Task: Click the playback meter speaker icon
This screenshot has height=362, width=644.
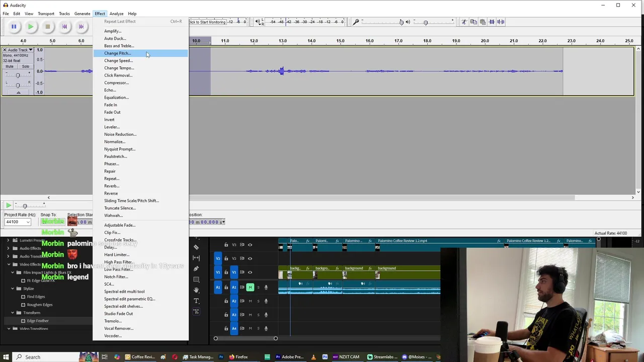Action: (258, 22)
